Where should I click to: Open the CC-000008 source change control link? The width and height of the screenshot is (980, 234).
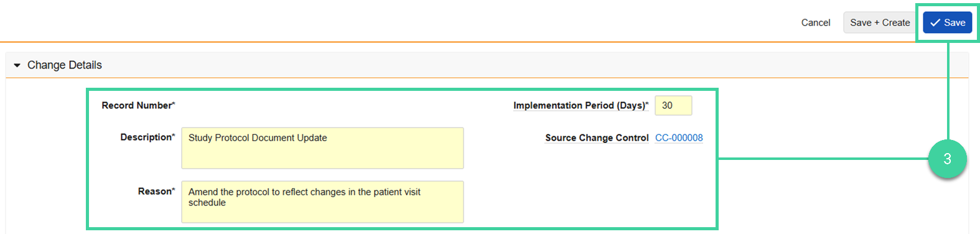pyautogui.click(x=679, y=138)
